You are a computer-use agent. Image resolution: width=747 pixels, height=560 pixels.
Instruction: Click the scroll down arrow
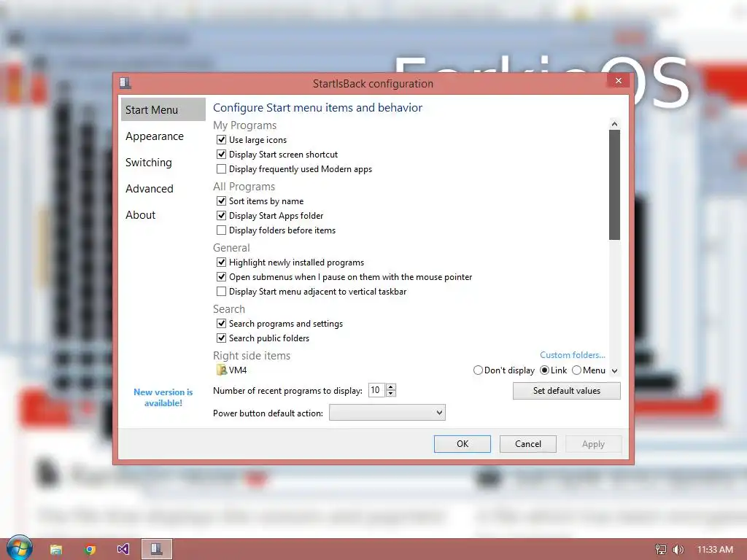coord(614,371)
